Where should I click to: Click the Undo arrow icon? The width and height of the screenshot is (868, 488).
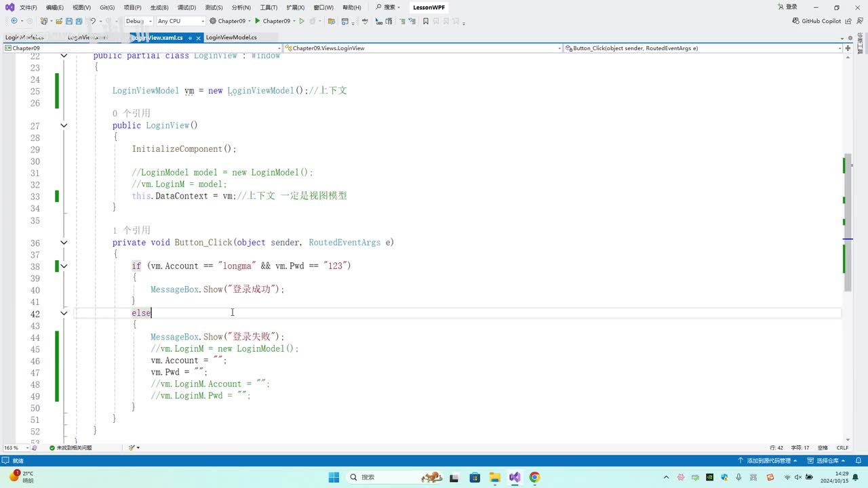point(93,21)
